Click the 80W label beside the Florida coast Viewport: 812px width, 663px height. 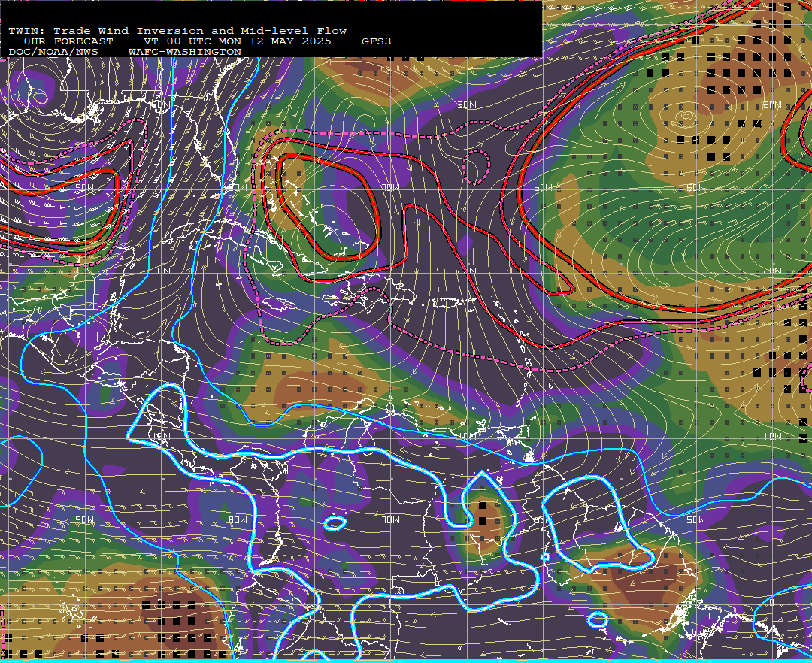238,187
